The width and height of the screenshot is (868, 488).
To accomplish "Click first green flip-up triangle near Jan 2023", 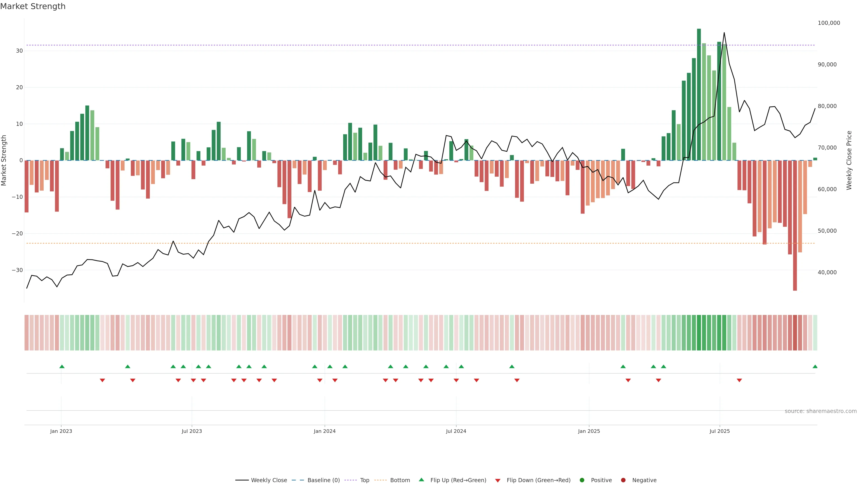I will click(62, 366).
